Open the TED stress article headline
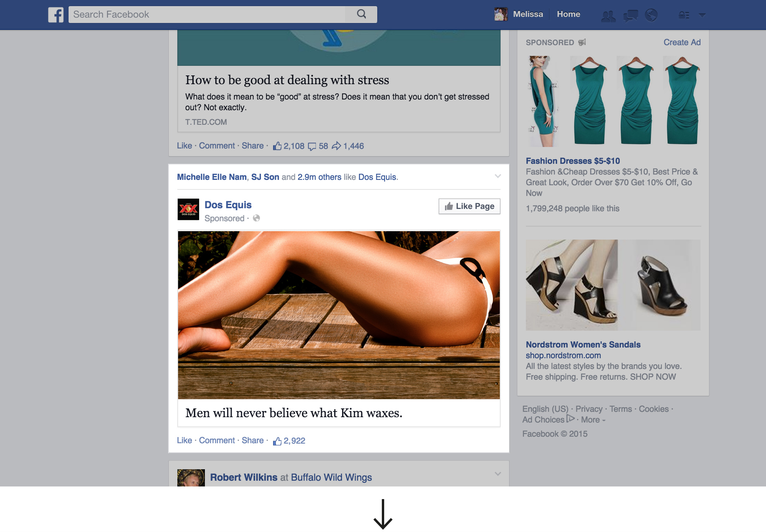This screenshot has height=532, width=766. 287,80
